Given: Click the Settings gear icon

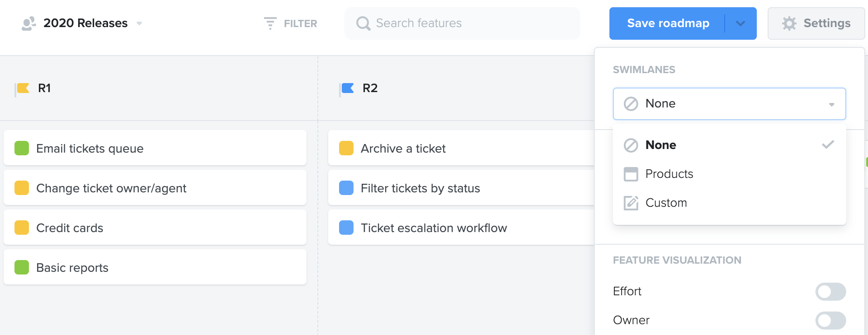Looking at the screenshot, I should click(789, 23).
